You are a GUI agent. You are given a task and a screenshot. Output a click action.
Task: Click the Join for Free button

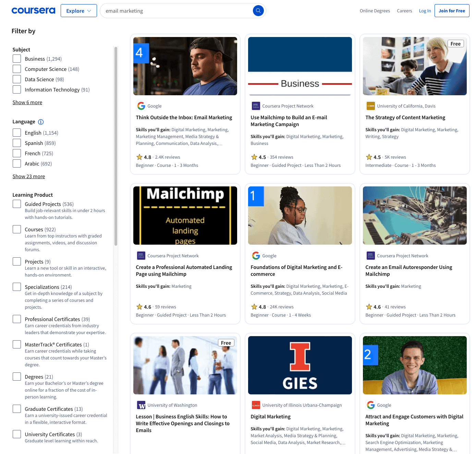point(452,11)
